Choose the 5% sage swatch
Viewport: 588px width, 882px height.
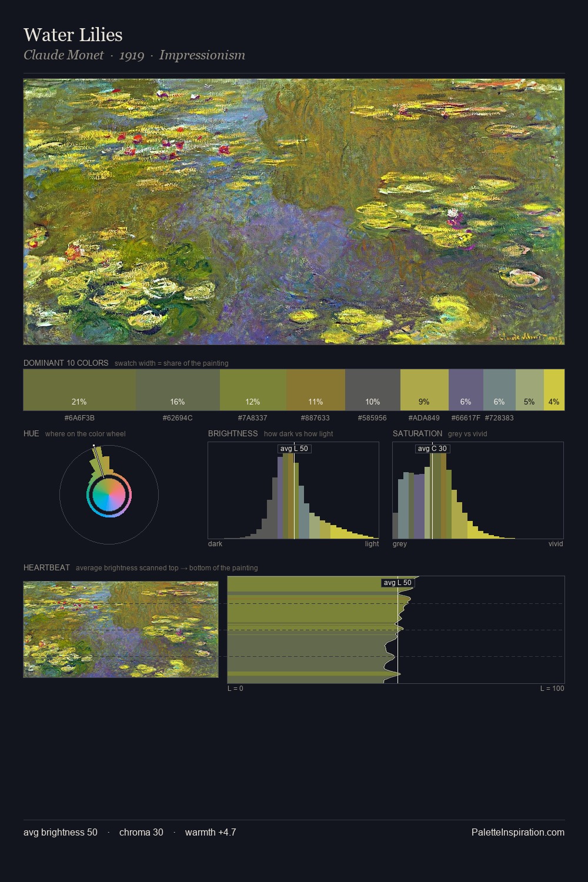tap(530, 390)
